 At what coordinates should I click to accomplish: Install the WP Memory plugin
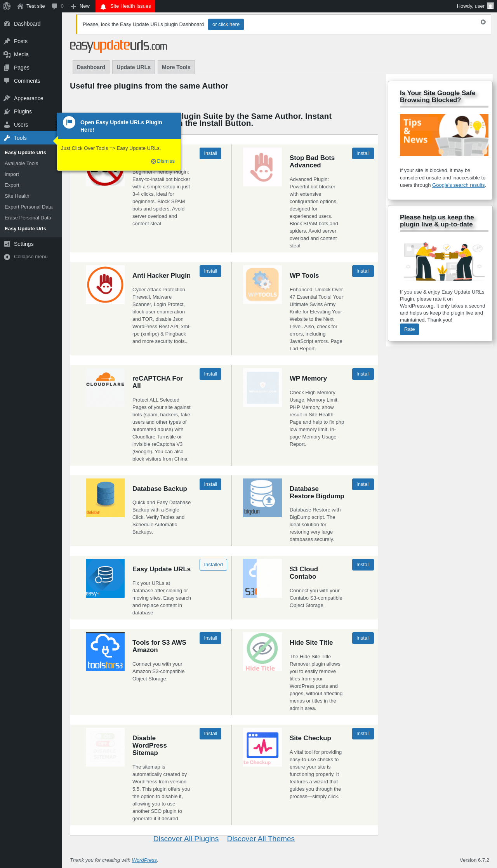[363, 374]
